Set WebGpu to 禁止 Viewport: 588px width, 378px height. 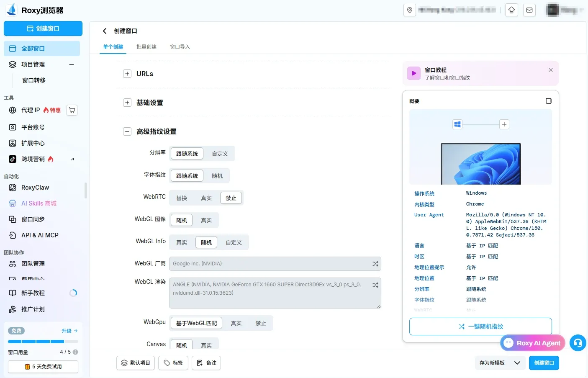(x=261, y=323)
